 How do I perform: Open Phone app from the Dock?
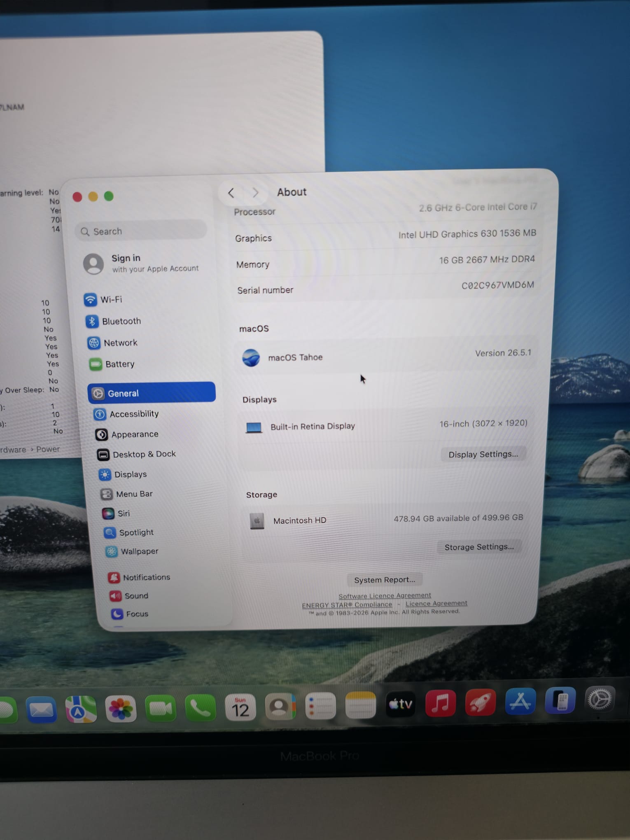tap(200, 707)
